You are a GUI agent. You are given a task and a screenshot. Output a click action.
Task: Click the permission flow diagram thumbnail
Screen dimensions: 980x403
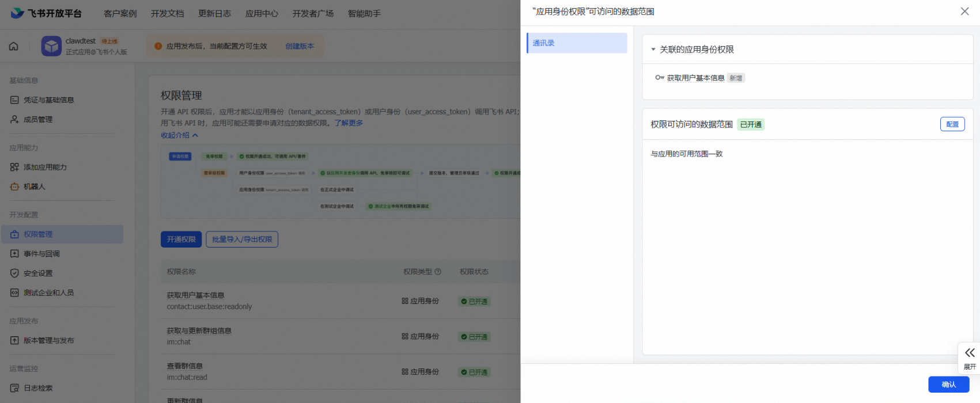point(340,181)
